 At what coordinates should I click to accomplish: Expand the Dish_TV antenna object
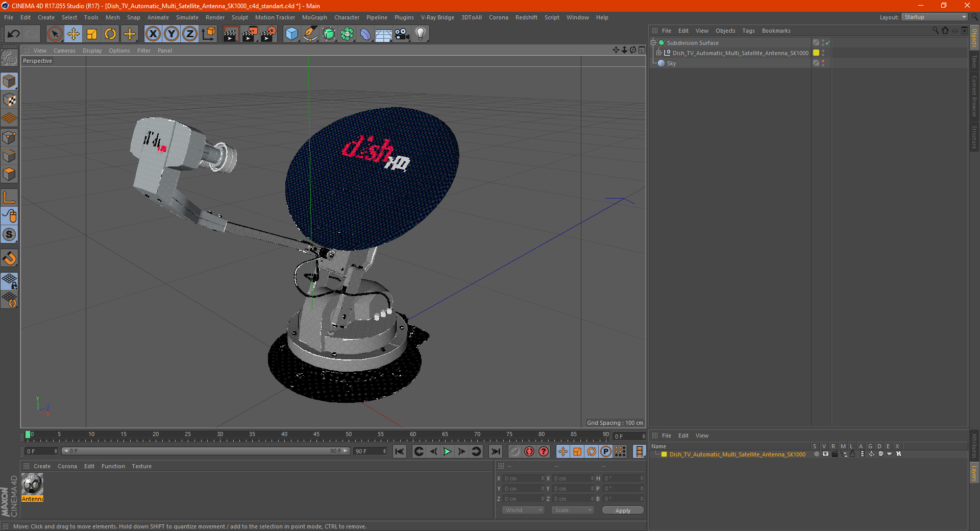(x=659, y=53)
